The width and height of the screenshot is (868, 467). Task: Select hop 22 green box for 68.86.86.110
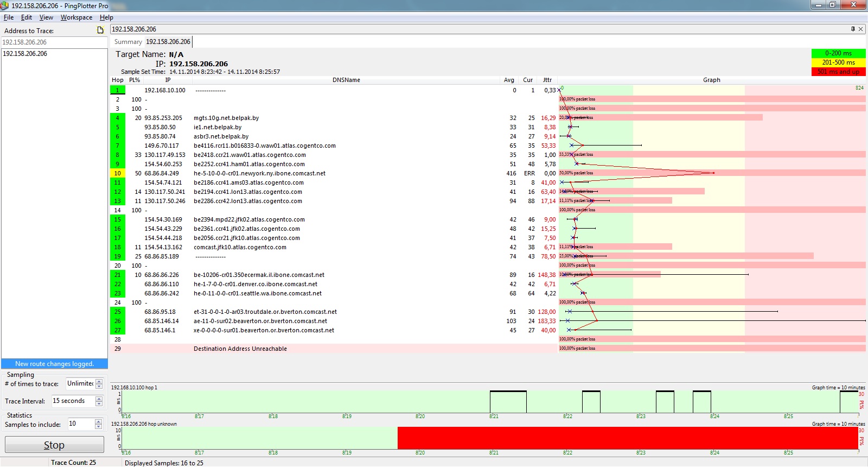point(117,284)
